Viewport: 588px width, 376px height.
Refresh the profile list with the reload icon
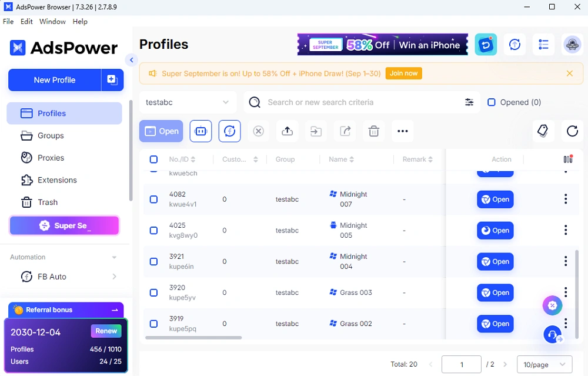[x=572, y=131]
